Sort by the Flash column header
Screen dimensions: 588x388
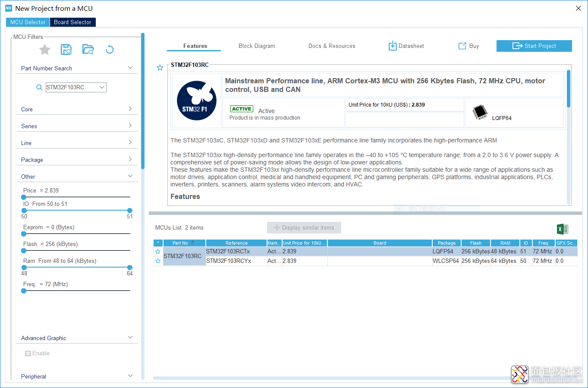point(476,243)
